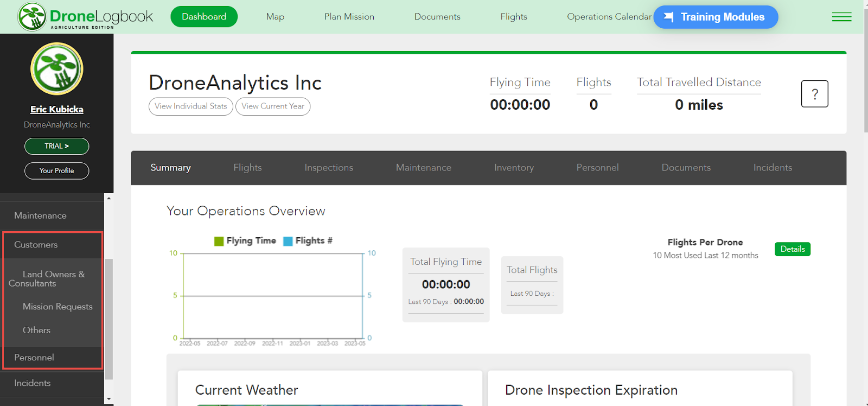Click the green Details button
Image resolution: width=868 pixels, height=406 pixels.
click(x=793, y=249)
